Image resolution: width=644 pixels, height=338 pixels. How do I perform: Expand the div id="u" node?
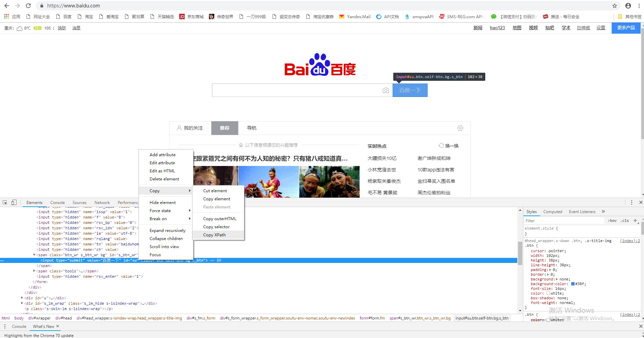22,298
